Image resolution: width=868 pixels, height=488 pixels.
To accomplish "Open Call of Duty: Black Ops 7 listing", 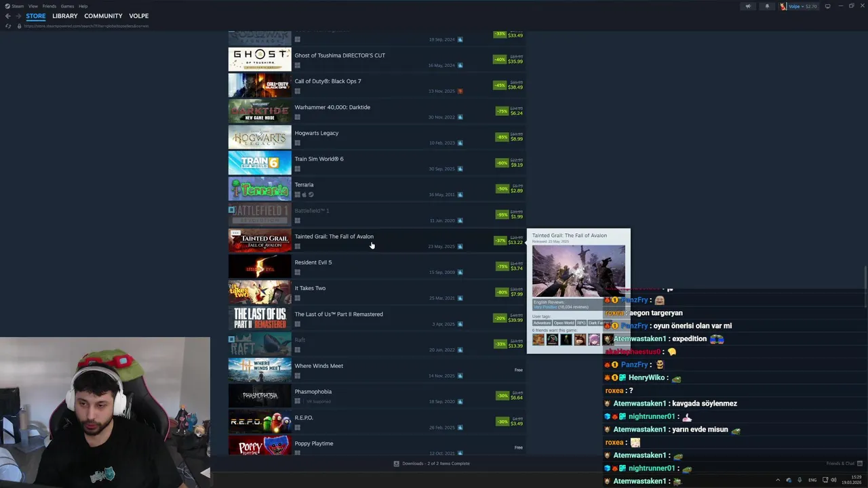I will (x=377, y=85).
